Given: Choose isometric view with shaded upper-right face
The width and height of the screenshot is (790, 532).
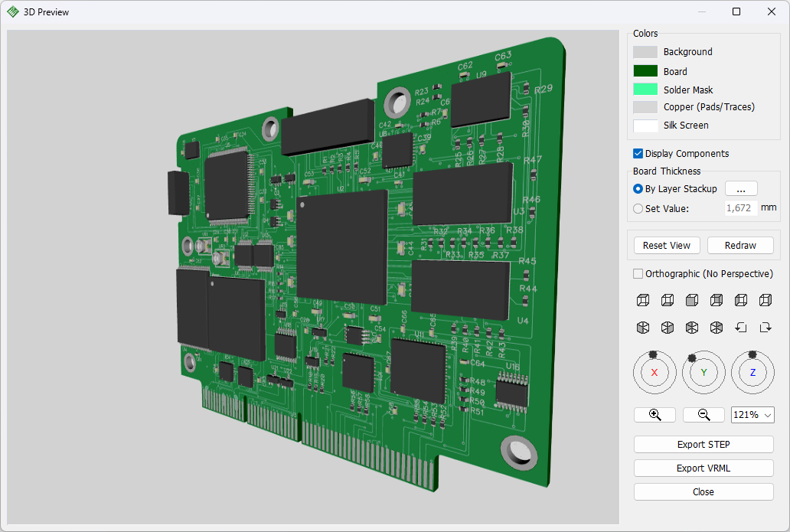Looking at the screenshot, I should [717, 328].
